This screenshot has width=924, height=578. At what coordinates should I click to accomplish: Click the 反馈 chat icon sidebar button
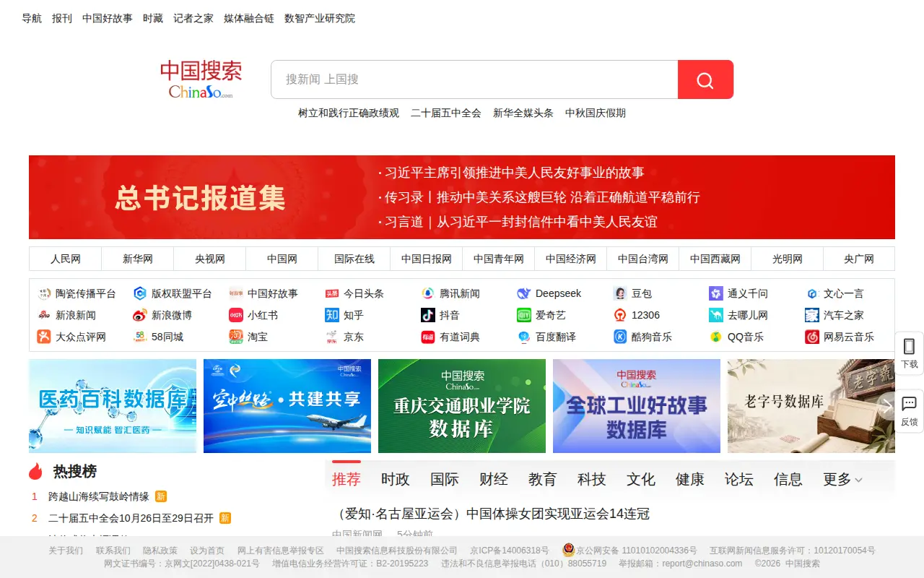(910, 410)
